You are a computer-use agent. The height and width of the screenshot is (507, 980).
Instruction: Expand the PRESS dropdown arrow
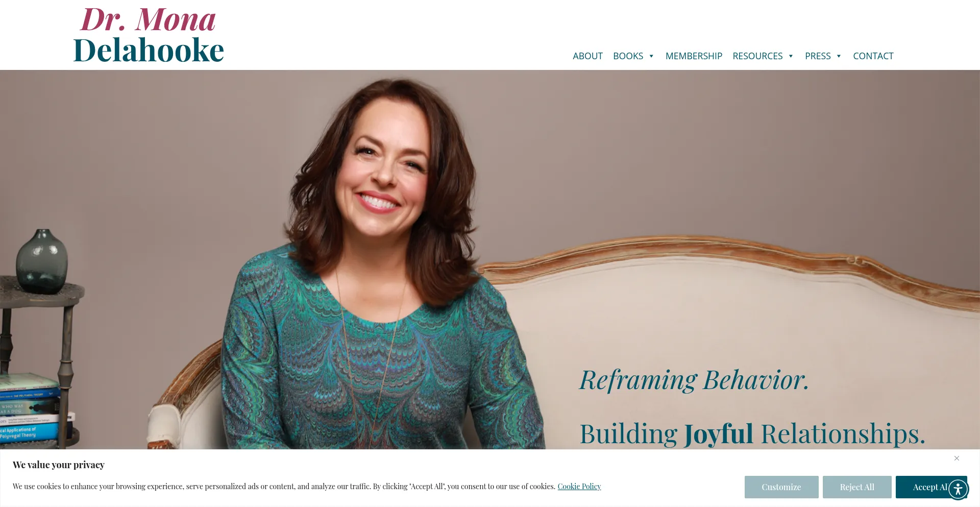(839, 56)
